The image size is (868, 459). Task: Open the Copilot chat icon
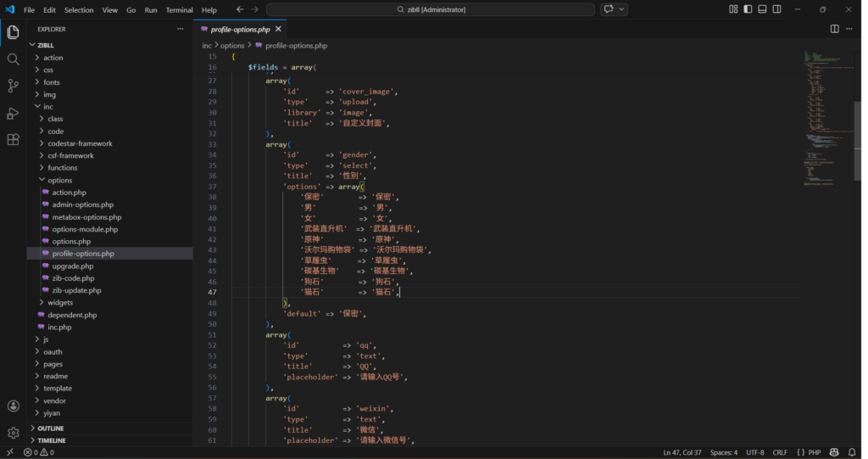[x=609, y=9]
